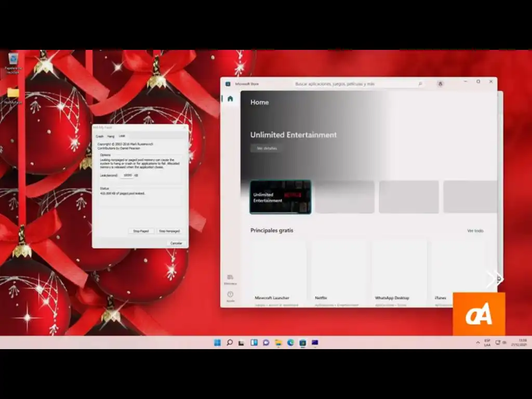
Task: Click the Ver todo link
Action: pyautogui.click(x=475, y=231)
